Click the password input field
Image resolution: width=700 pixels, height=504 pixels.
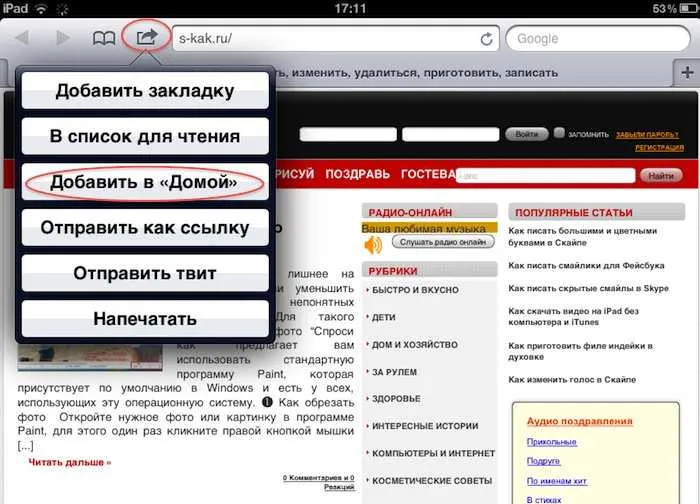450,134
